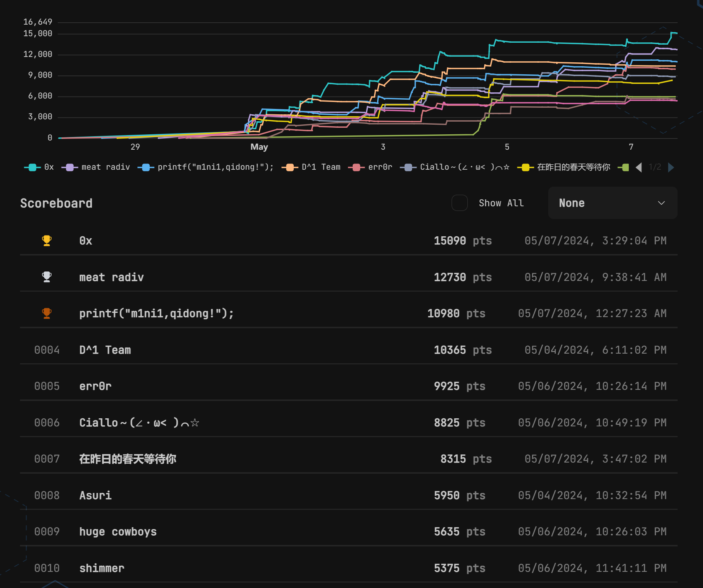Click the 8825 pts score
Viewport: 703px width, 588px height.
[460, 423]
